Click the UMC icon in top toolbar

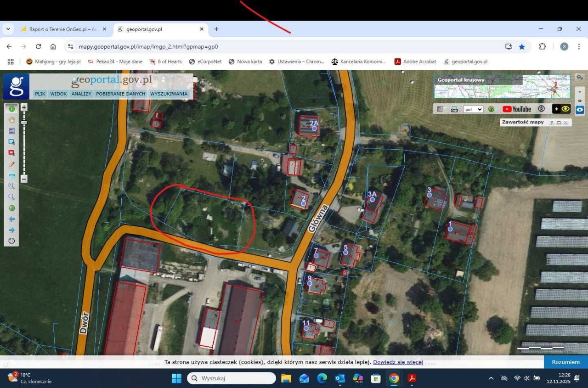coord(454,109)
